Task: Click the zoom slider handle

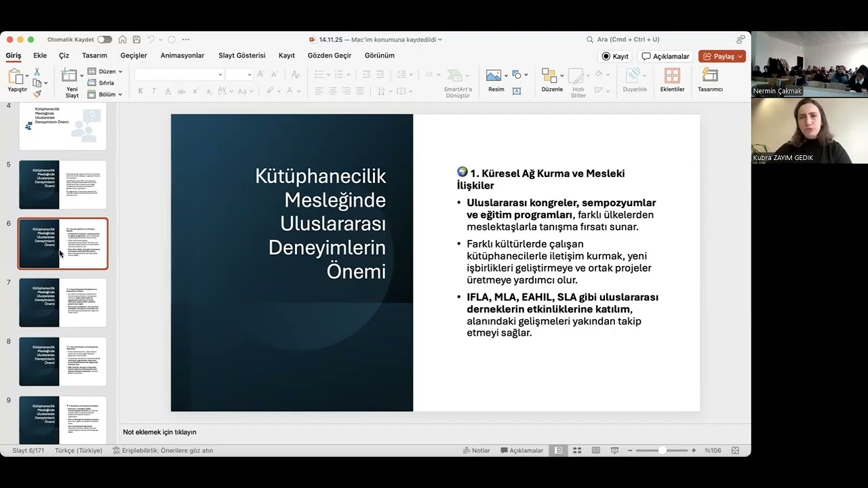Action: [x=662, y=451]
